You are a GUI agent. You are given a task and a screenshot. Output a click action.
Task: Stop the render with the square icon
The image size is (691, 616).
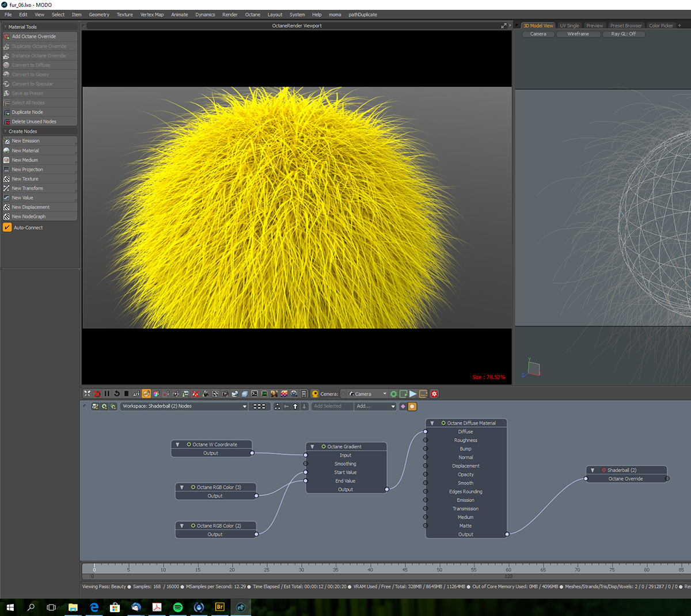pyautogui.click(x=127, y=394)
